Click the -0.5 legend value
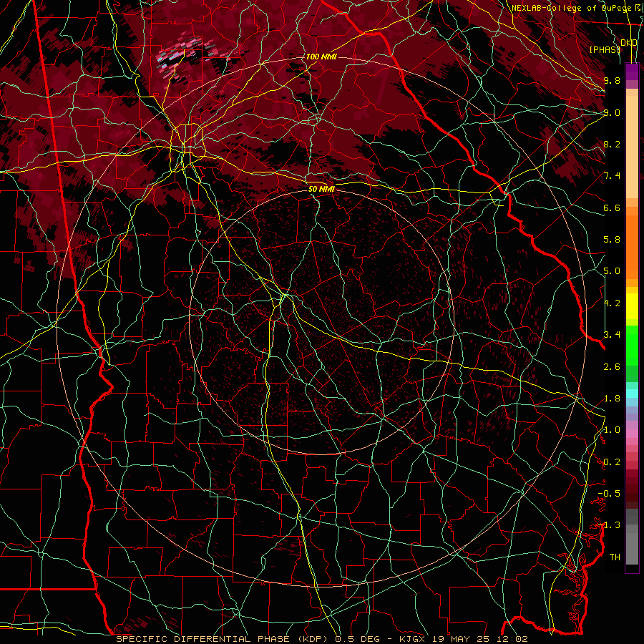 [609, 494]
